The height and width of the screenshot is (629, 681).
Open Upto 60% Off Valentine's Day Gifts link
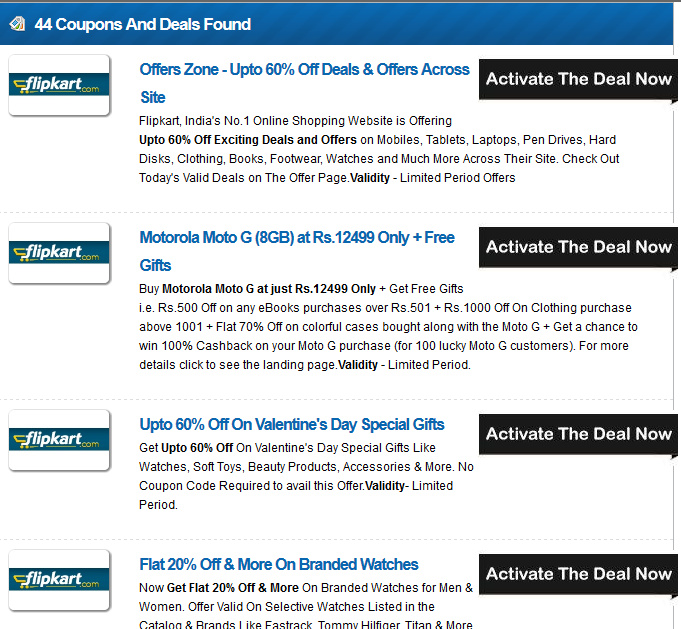(x=292, y=424)
